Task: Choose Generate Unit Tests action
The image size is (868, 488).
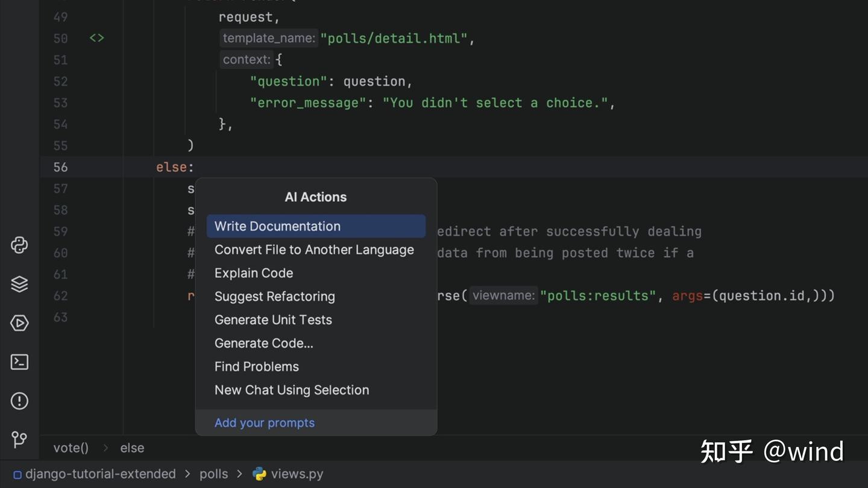Action: [273, 320]
